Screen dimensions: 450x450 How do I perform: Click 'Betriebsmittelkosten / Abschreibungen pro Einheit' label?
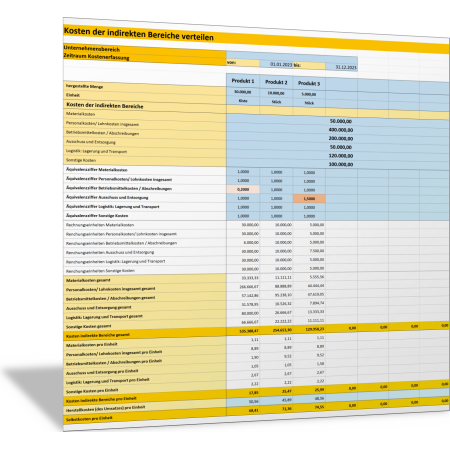click(114, 362)
